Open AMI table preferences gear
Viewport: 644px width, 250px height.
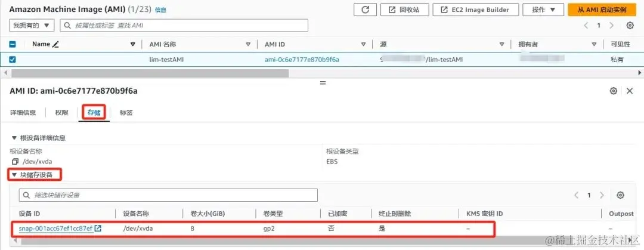click(630, 26)
